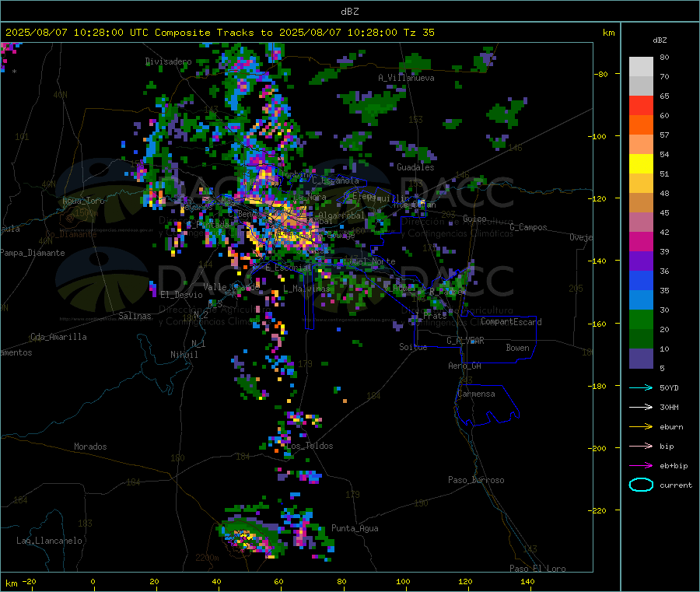Click the 'C_Campos' map label
The height and width of the screenshot is (592, 700).
pos(528,227)
